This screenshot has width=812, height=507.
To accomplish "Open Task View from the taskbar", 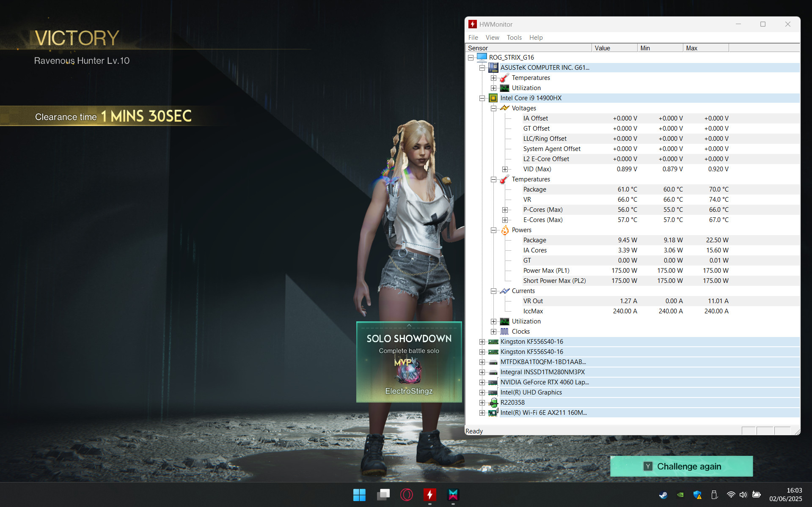I will pyautogui.click(x=383, y=495).
